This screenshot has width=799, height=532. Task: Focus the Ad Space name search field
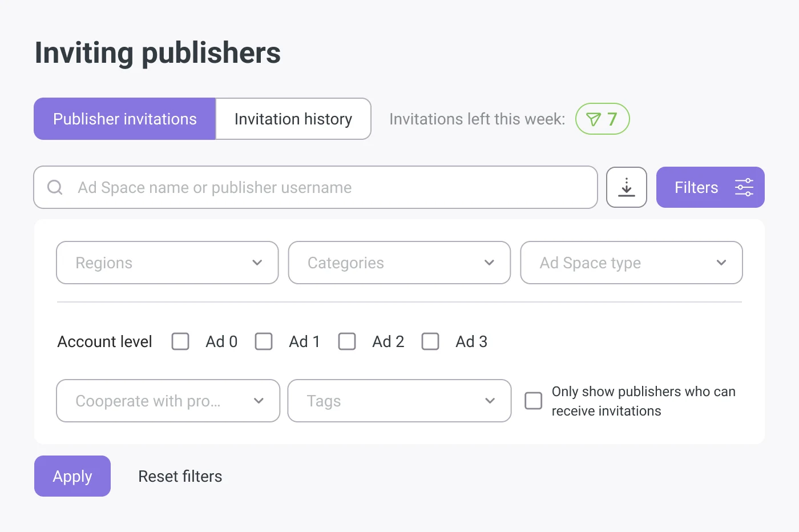[x=316, y=187]
